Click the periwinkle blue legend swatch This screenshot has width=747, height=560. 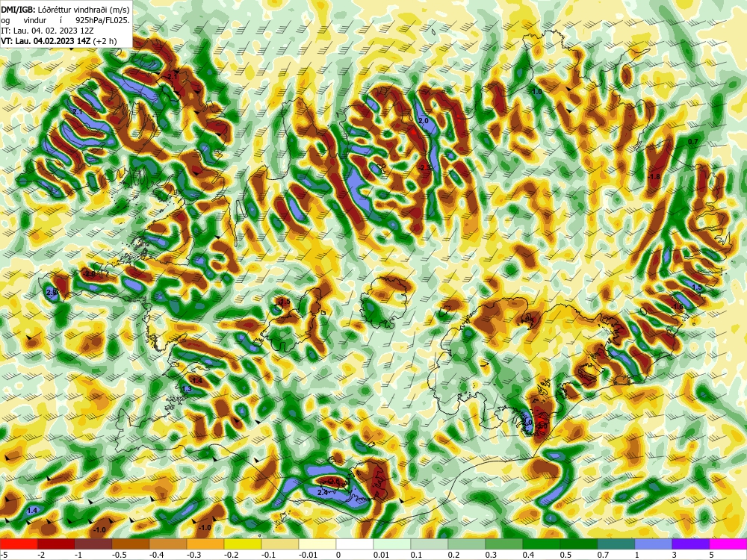pos(653,544)
